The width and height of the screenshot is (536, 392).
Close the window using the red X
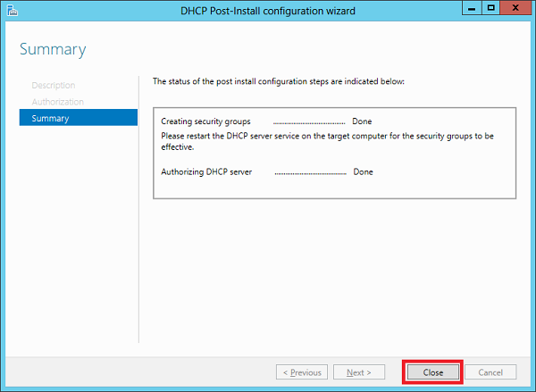tap(515, 8)
